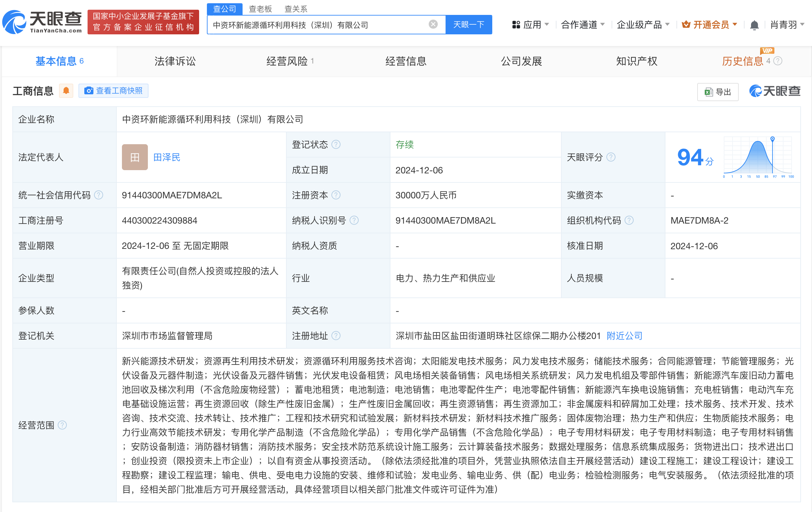The image size is (812, 512).
Task: Click the 天眼一下 search button
Action: 468,24
